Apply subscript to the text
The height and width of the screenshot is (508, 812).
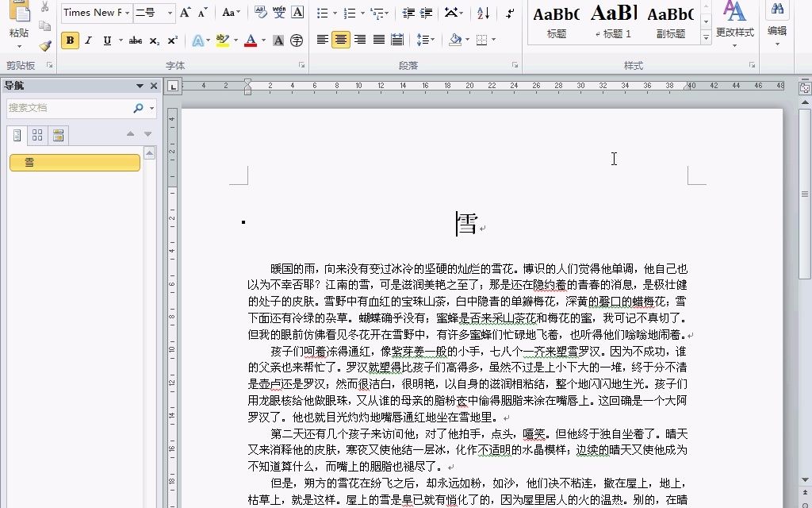click(x=154, y=39)
